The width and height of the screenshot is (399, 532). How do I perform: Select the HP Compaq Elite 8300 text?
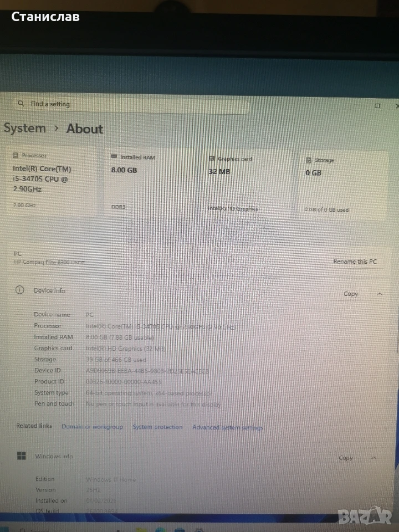[x=49, y=262]
